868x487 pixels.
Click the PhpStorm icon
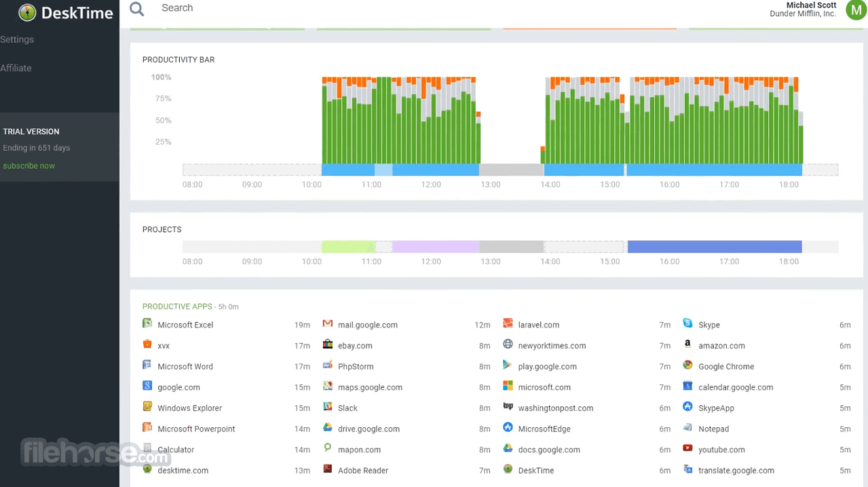pyautogui.click(x=328, y=365)
